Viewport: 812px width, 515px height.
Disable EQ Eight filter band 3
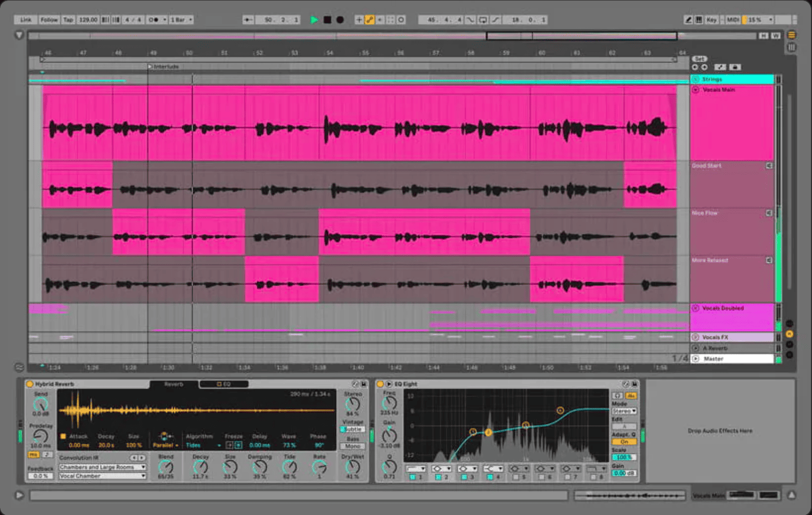click(464, 477)
